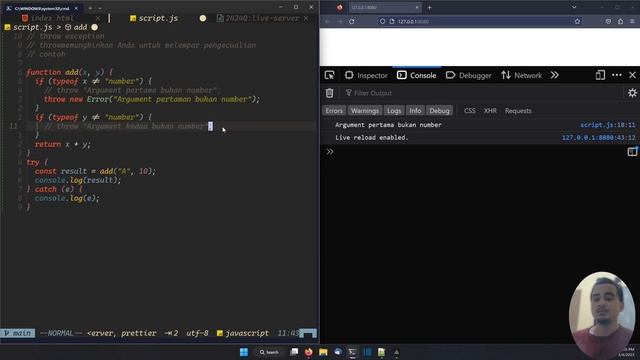640x360 pixels.
Task: Toggle responsive design mode icon
Action: point(600,75)
